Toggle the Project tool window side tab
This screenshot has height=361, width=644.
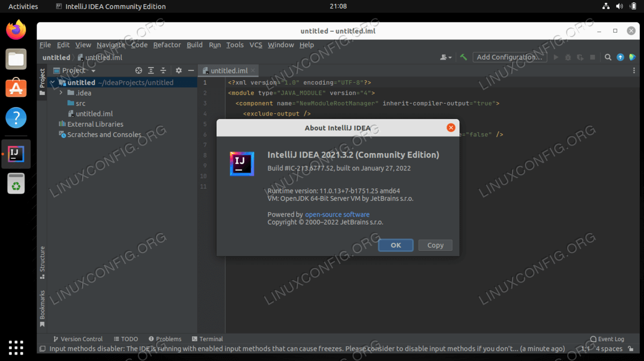tap(42, 82)
